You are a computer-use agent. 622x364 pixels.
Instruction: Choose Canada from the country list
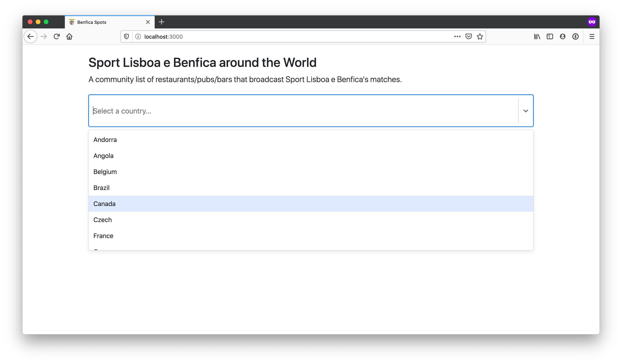click(x=104, y=204)
